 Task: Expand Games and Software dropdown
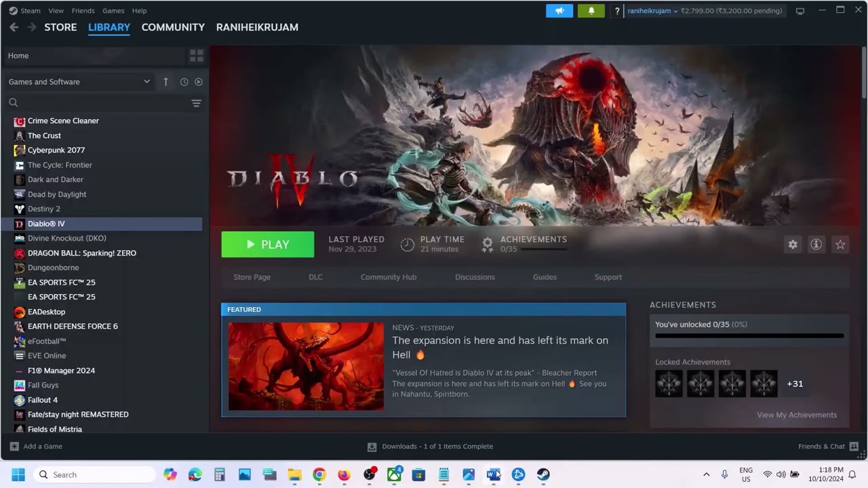coord(79,81)
